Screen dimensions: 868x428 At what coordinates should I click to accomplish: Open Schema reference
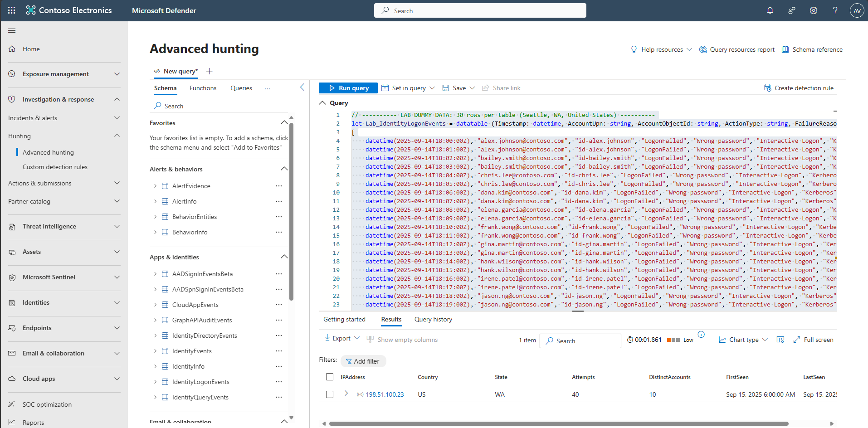[x=812, y=49]
